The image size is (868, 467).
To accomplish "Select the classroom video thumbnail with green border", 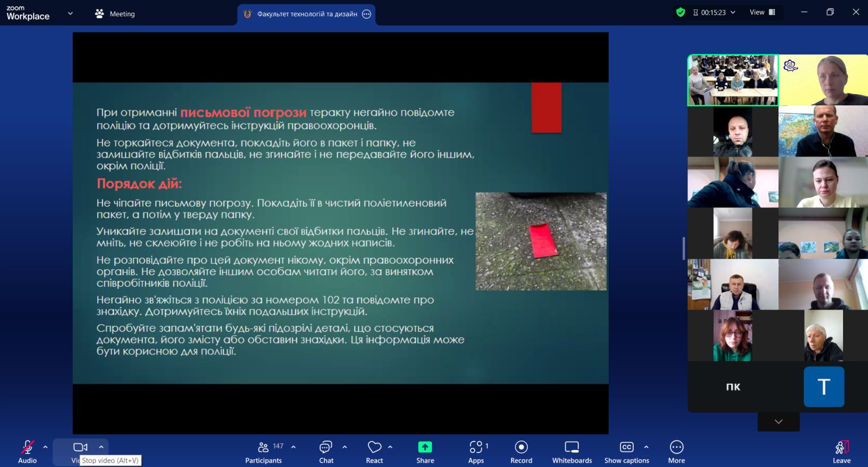I will coord(733,80).
